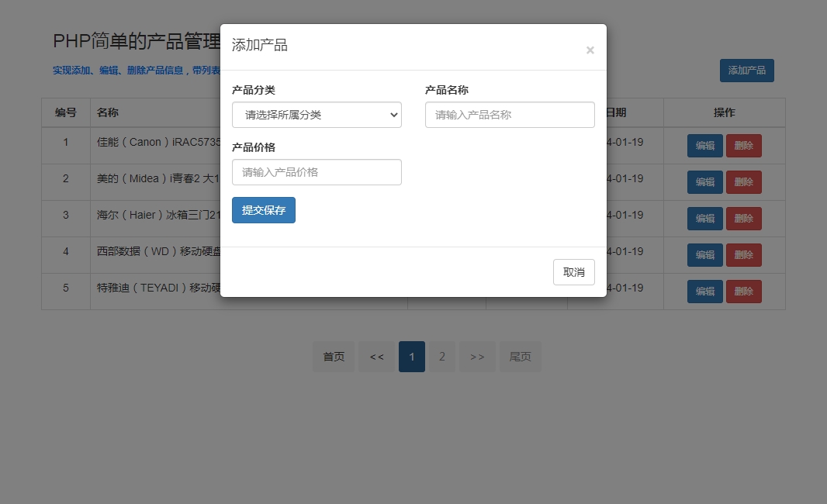Jump to page 2 in pagination
This screenshot has height=504, width=827.
click(x=442, y=357)
